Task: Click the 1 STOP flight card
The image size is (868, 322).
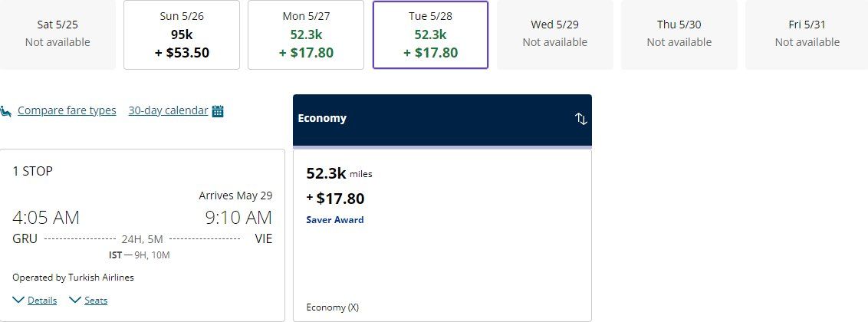Action: [143, 235]
